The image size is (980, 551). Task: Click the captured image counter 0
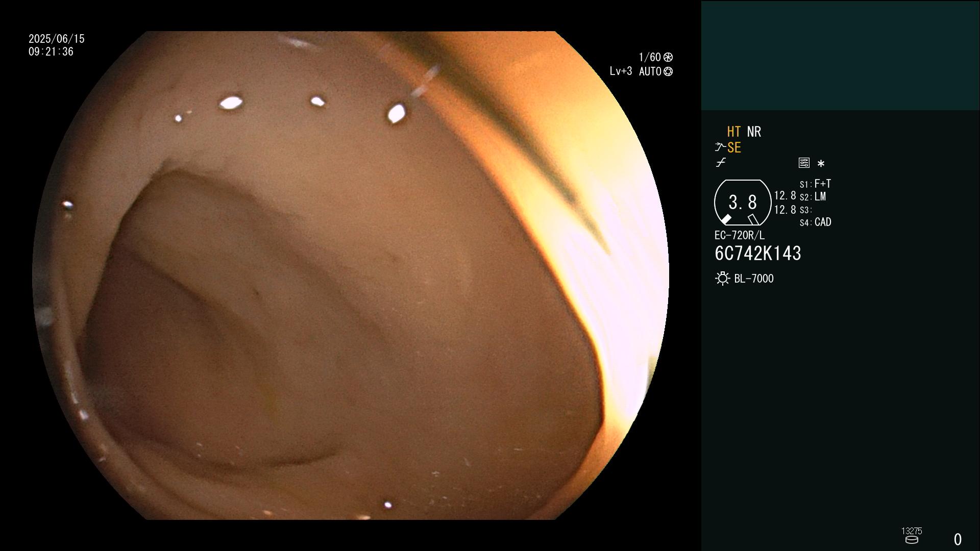(958, 539)
